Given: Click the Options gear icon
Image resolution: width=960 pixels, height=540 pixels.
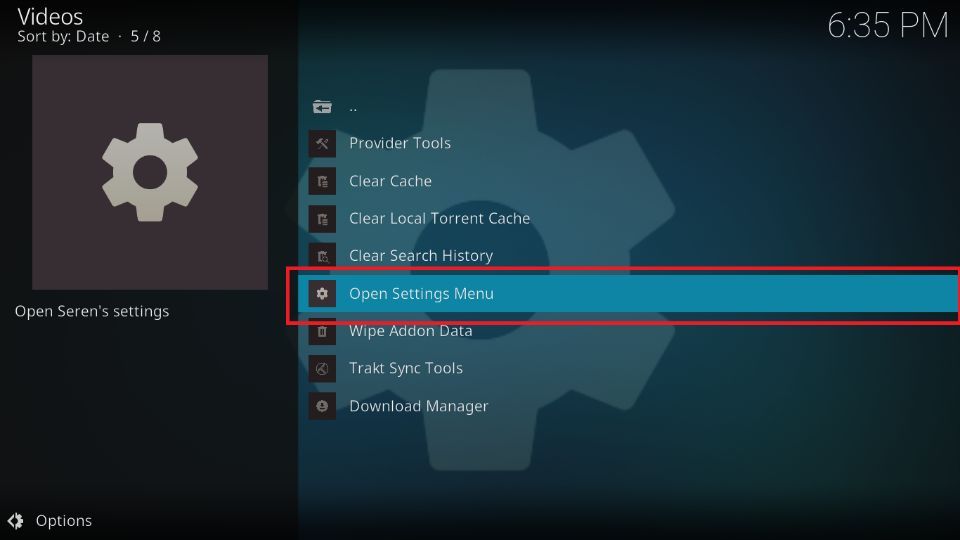Looking at the screenshot, I should [16, 520].
